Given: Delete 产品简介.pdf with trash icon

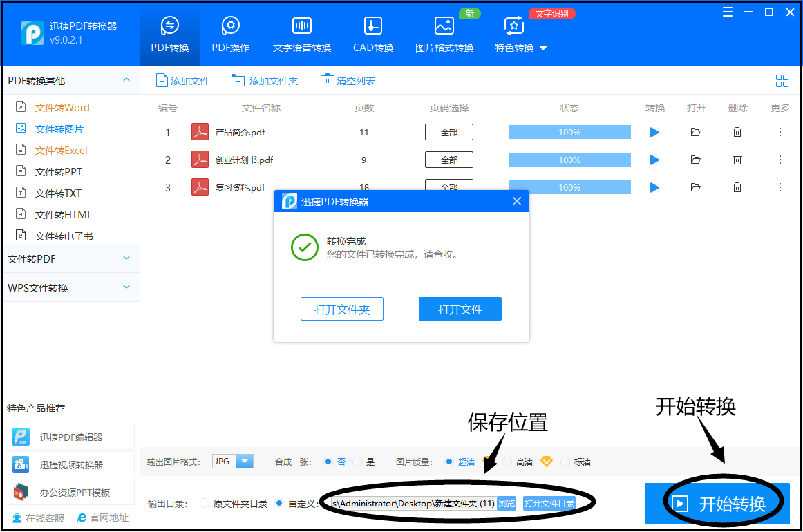Looking at the screenshot, I should point(737,132).
